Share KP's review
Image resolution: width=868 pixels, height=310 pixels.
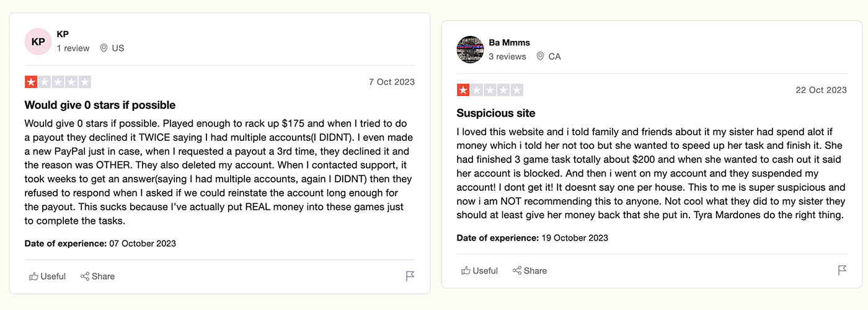point(97,277)
